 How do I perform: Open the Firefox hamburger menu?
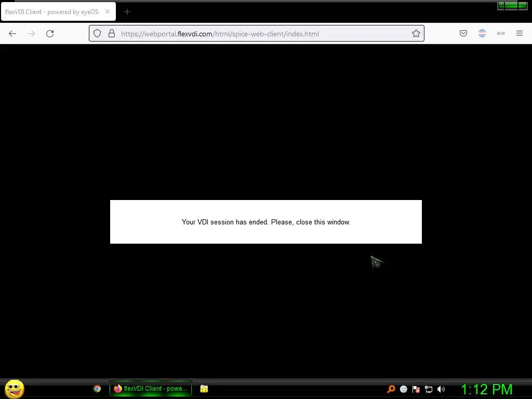(x=520, y=33)
